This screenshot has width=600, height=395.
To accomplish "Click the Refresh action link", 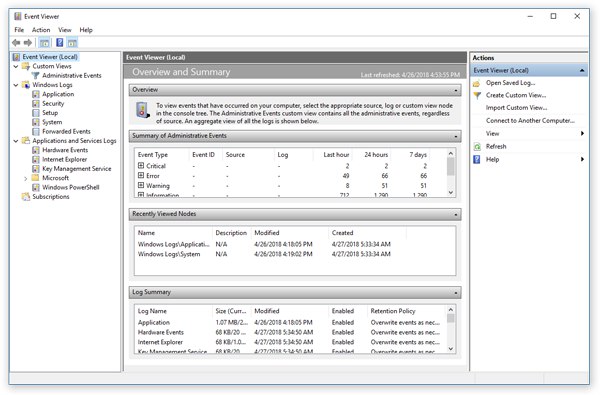I will 496,147.
